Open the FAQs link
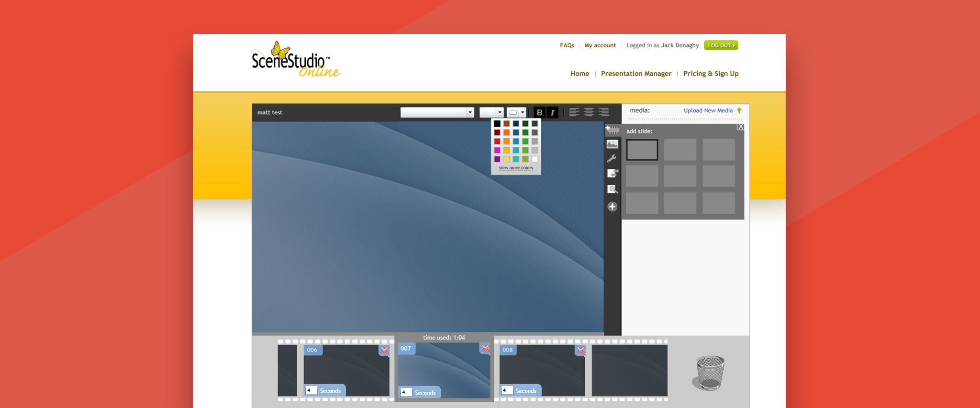980x408 pixels. point(567,45)
